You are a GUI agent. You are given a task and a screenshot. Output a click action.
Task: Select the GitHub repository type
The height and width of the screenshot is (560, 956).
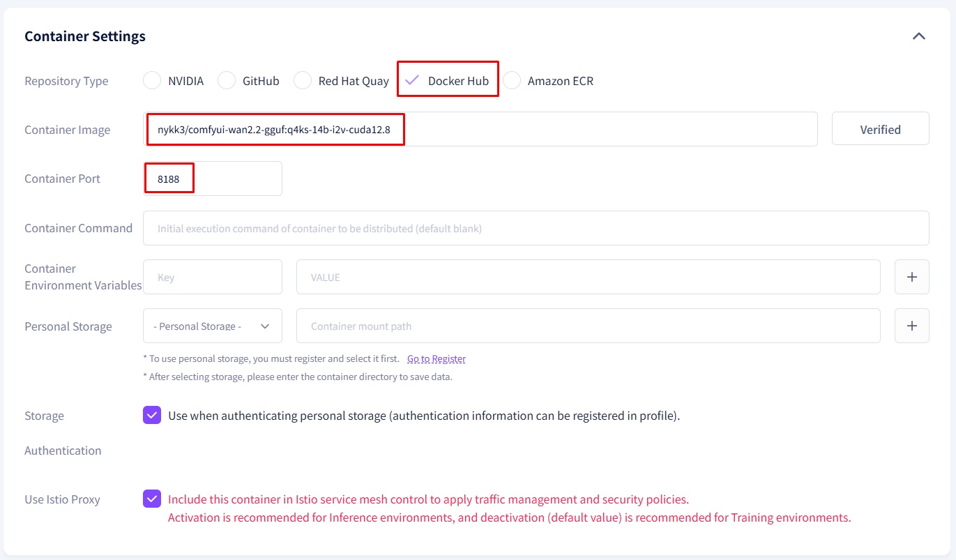(227, 81)
